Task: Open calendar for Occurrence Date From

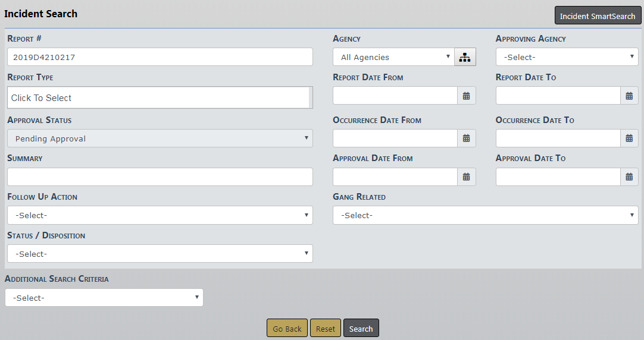Action: click(x=467, y=138)
